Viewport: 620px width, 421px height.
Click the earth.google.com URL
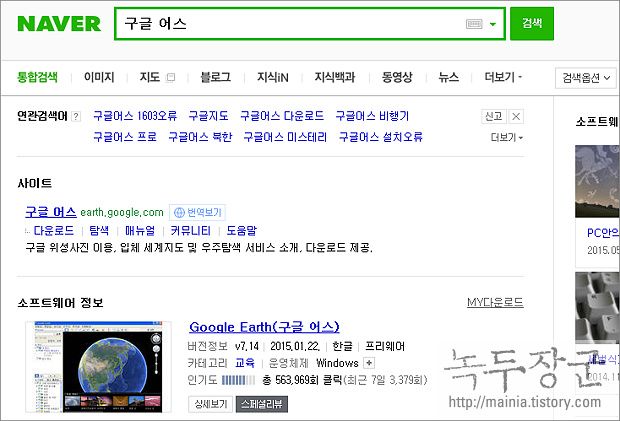122,212
